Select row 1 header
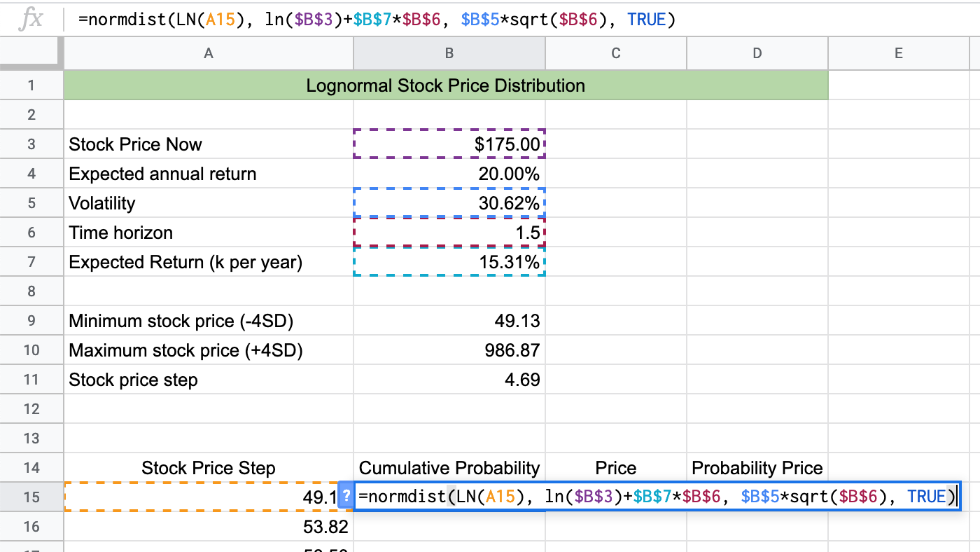 pyautogui.click(x=31, y=85)
